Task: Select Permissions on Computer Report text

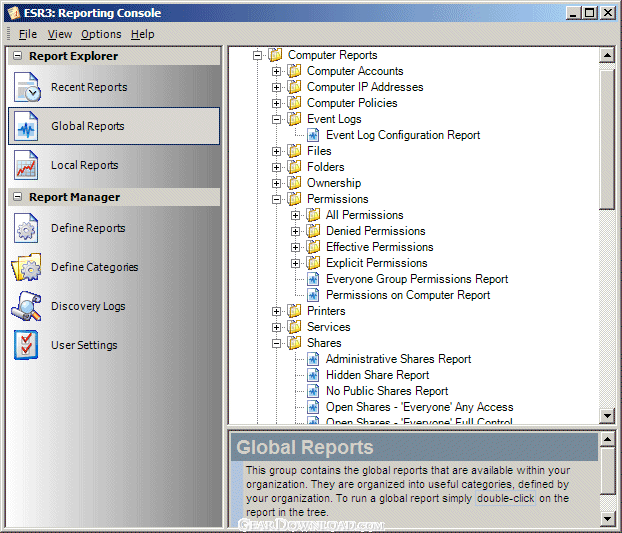Action: (x=408, y=295)
